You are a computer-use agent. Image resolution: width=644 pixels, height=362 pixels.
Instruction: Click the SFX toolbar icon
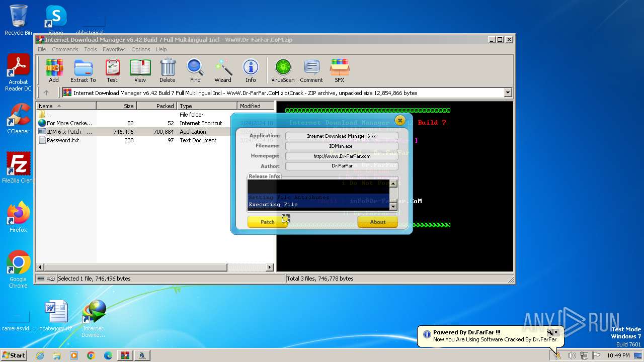coord(340,71)
